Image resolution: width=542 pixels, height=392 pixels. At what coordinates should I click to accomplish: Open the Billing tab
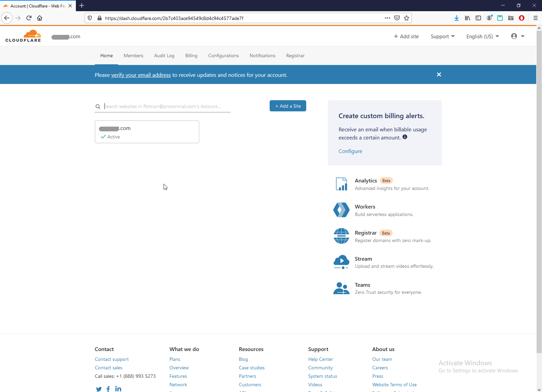[x=191, y=56]
